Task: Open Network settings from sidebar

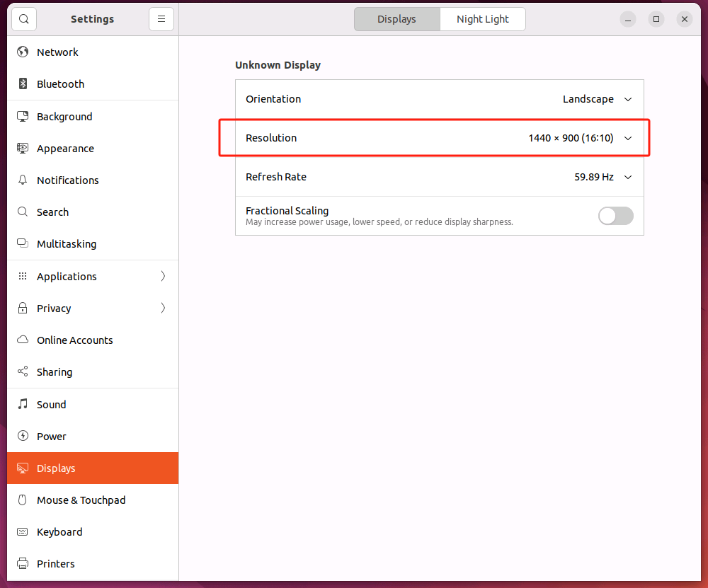Action: pyautogui.click(x=93, y=52)
